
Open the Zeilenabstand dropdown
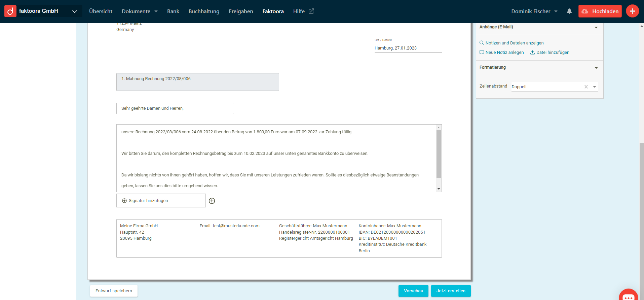coord(595,87)
